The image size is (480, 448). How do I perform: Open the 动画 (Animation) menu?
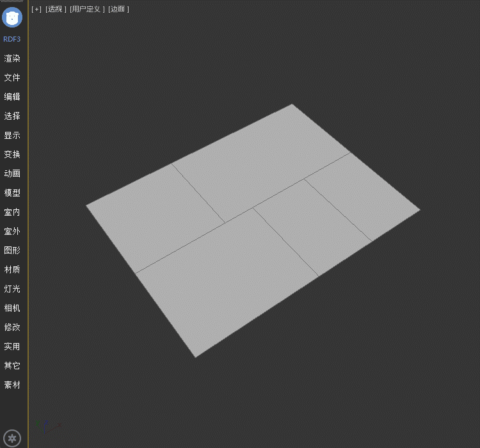(12, 173)
